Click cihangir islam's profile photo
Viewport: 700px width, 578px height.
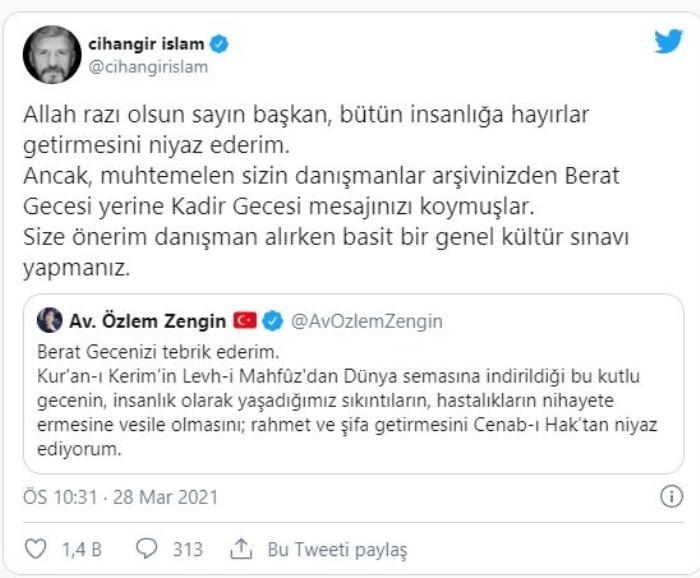(x=51, y=54)
